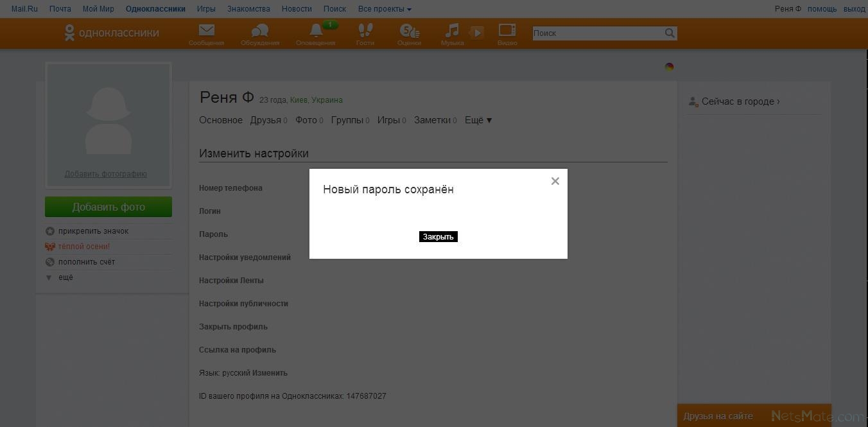The image size is (868, 427).
Task: Click Поиск in top portal bar
Action: 334,9
